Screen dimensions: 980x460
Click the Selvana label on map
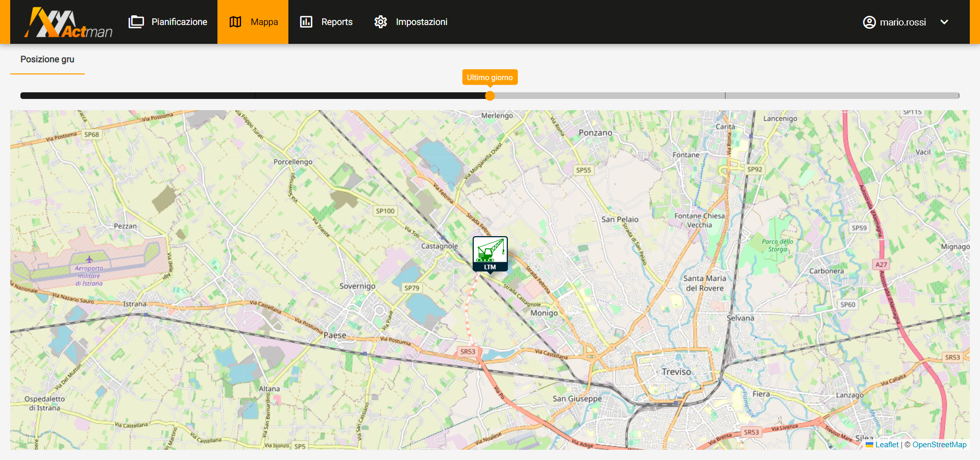coord(741,318)
